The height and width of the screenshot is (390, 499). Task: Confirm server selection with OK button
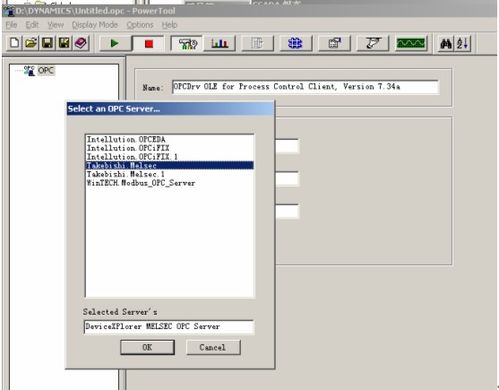click(147, 347)
